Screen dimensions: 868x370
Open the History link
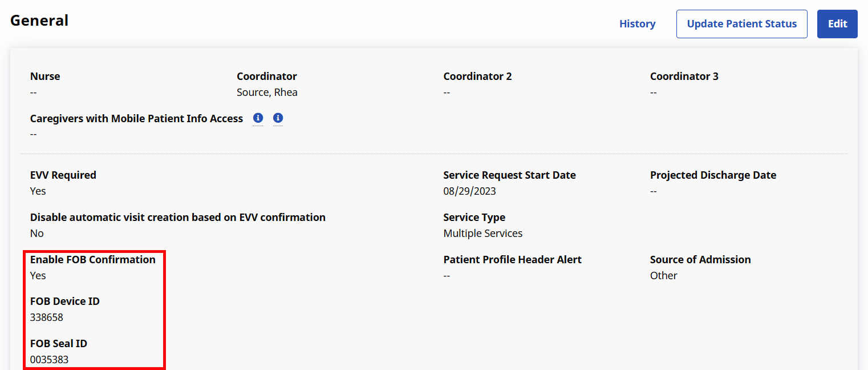pos(637,24)
